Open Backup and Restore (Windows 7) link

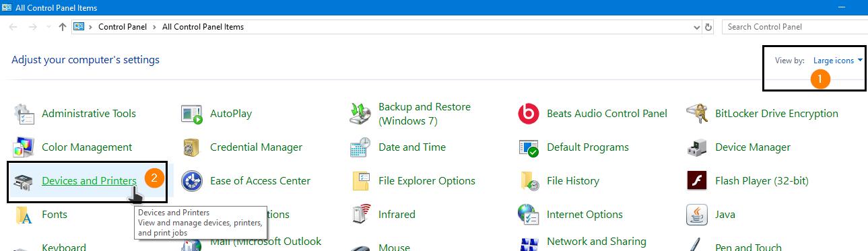pos(424,114)
